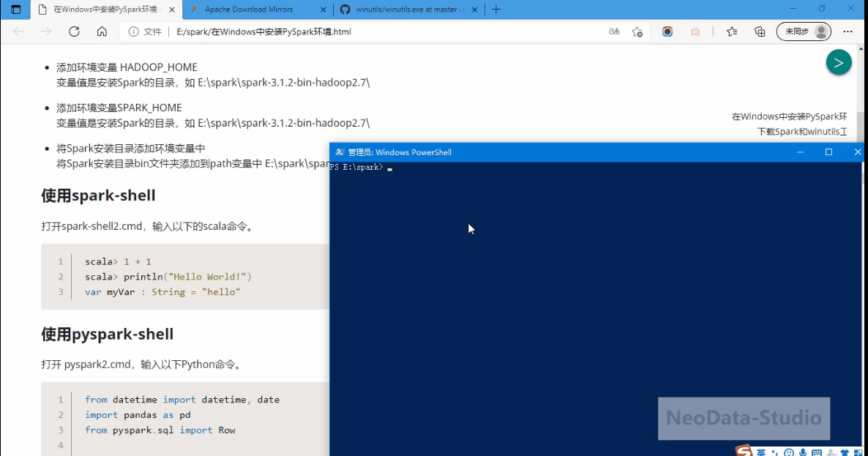Click code line from pyspark.sql import Row

pyautogui.click(x=160, y=430)
